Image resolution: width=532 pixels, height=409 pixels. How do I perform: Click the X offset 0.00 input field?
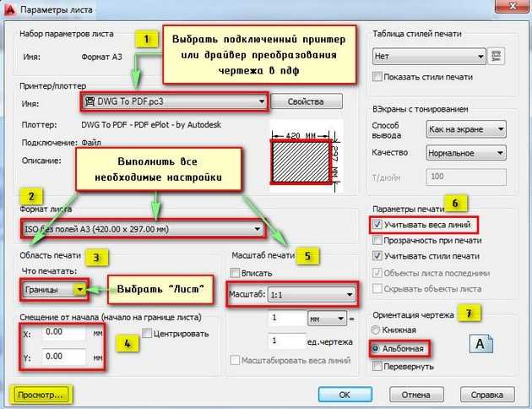click(x=64, y=332)
